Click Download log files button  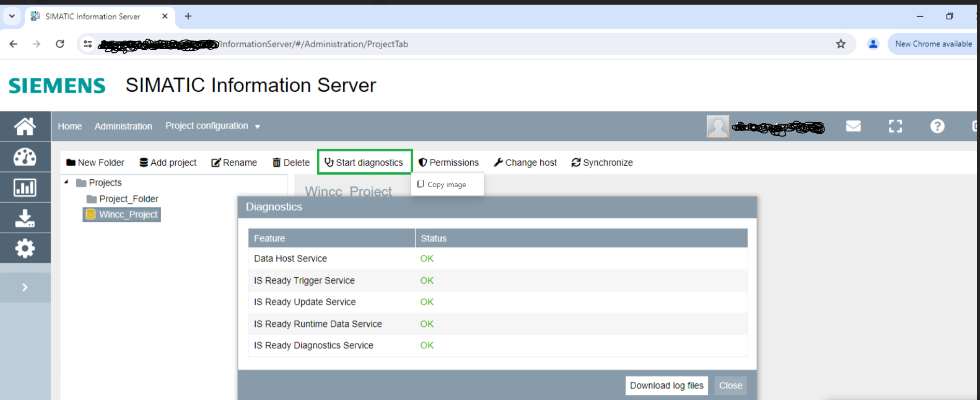666,385
